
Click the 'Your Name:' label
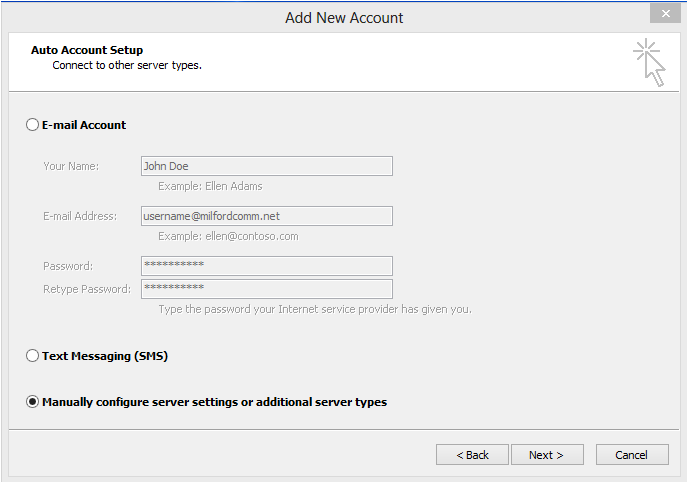tap(71, 166)
